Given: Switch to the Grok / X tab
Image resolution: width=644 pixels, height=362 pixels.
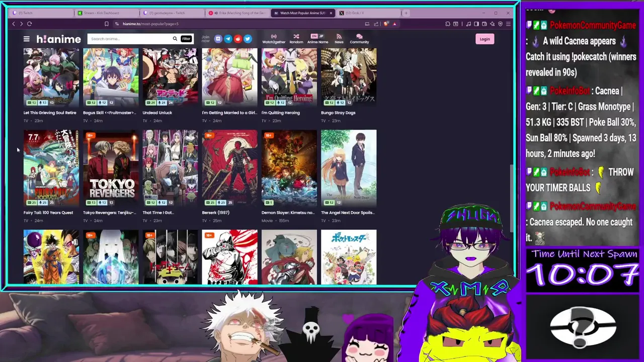Looking at the screenshot, I should point(369,13).
